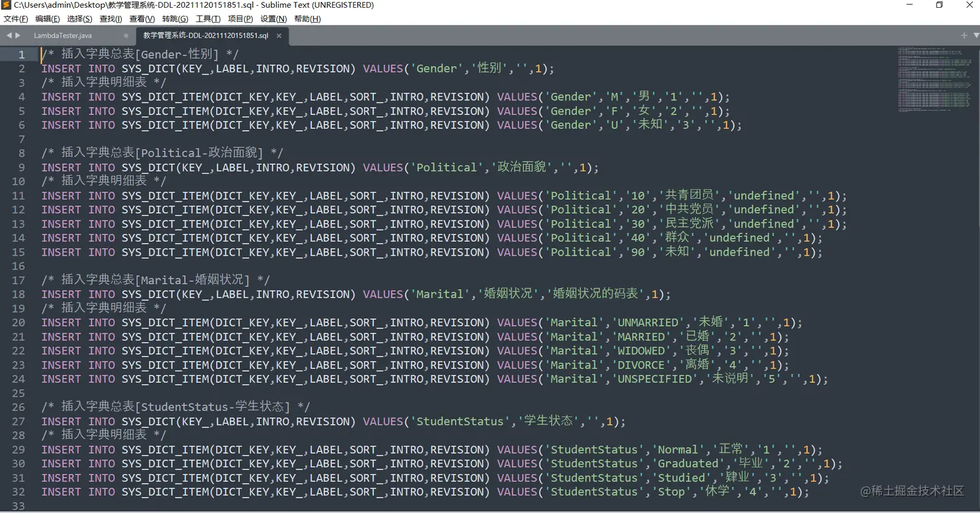Click the right tab-scroll arrow
980x513 pixels.
tap(17, 35)
